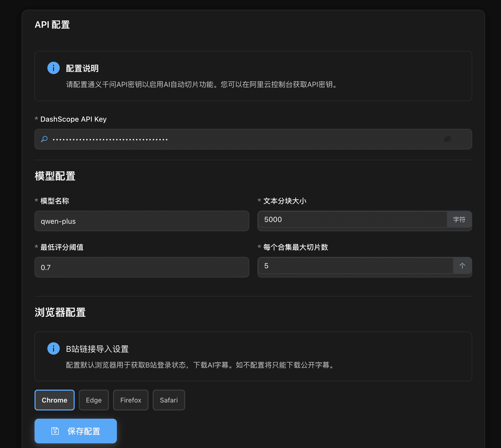Toggle API key visibility eye icon
Screen dimensions: 501x448
coord(447,139)
